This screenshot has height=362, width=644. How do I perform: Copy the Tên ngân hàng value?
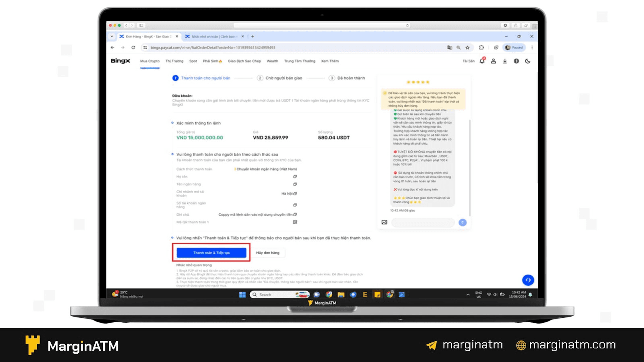(295, 184)
